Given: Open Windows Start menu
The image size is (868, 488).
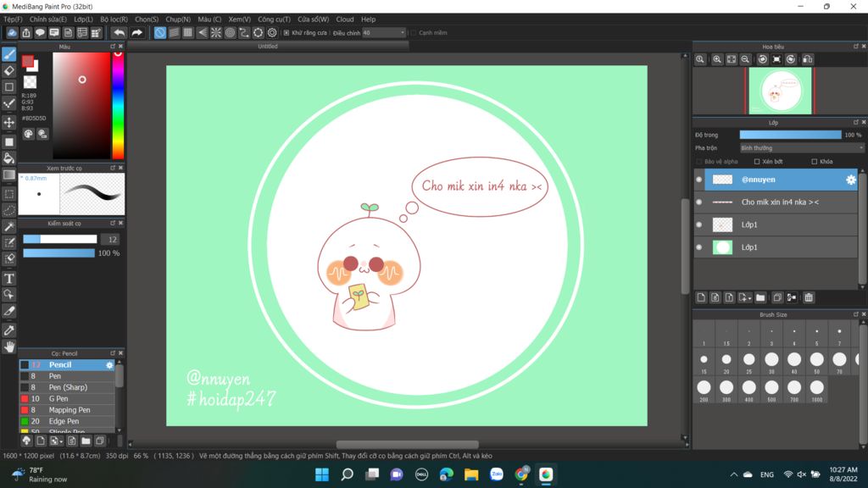Looking at the screenshot, I should (x=321, y=474).
